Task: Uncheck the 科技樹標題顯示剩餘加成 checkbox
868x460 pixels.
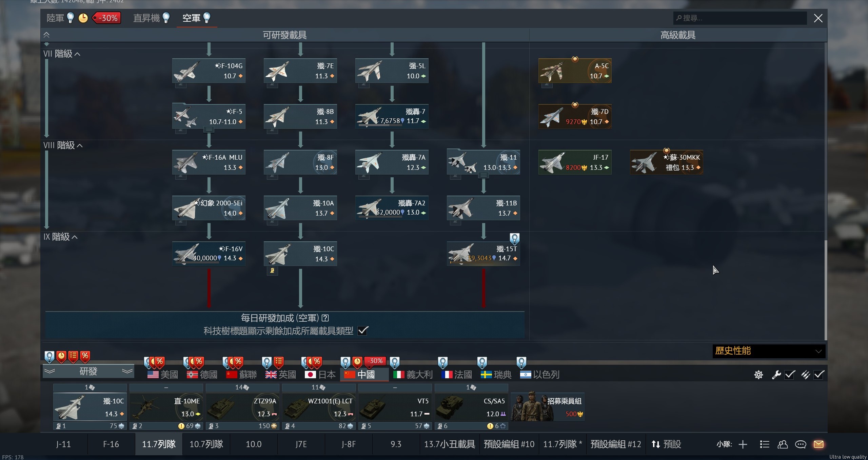Action: (x=363, y=331)
